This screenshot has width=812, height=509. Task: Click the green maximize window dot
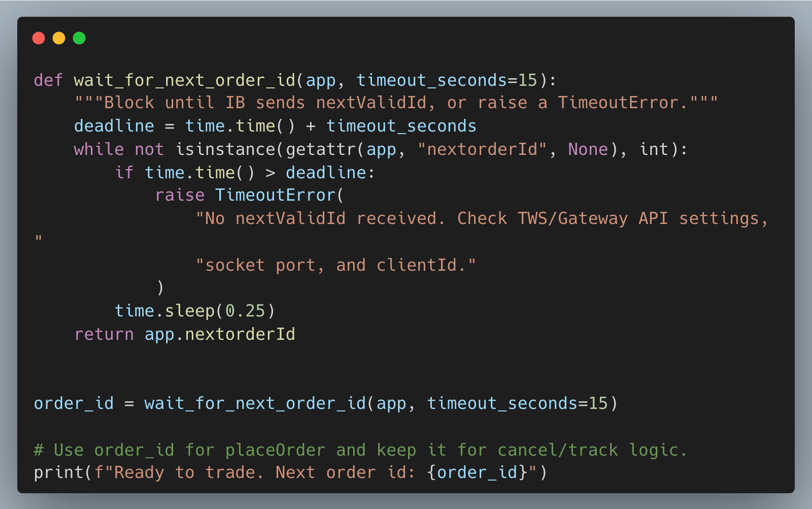point(79,38)
